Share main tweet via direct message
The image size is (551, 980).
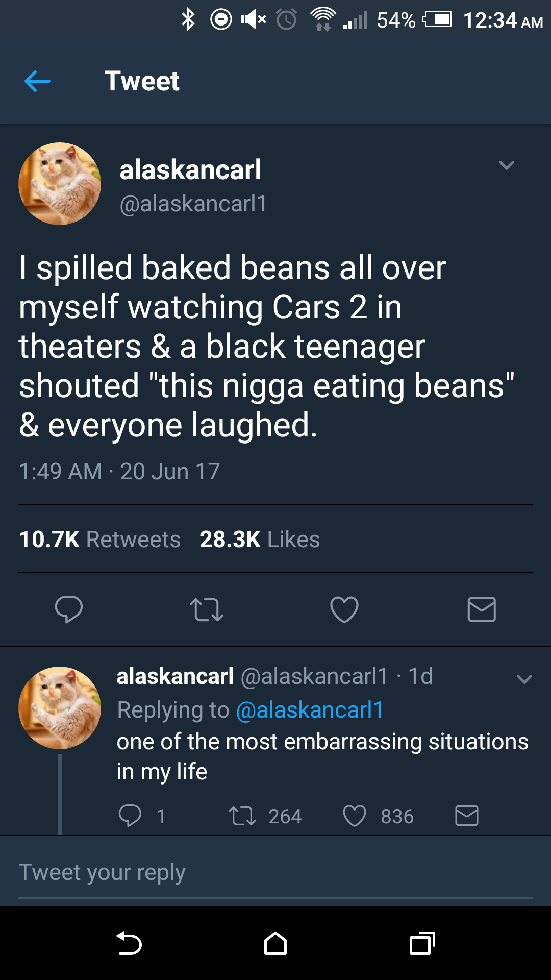482,609
